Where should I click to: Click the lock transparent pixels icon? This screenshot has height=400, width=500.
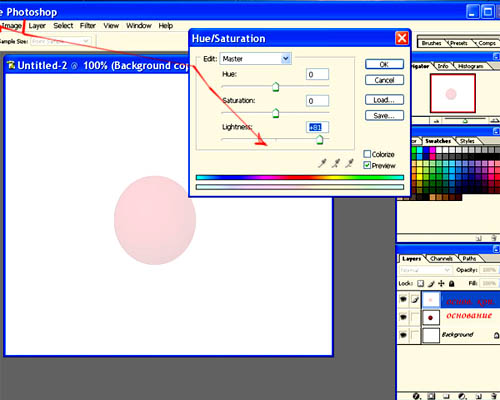tap(421, 283)
